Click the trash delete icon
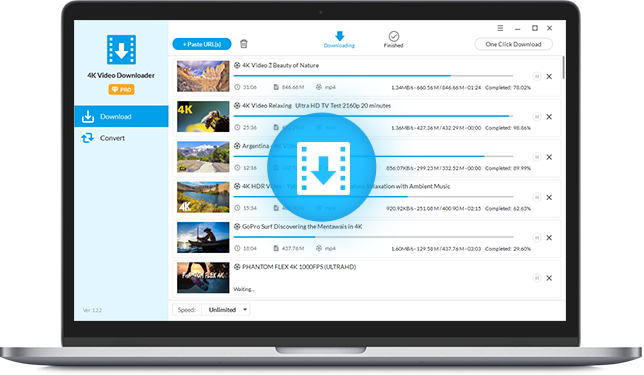This screenshot has height=375, width=644. tap(244, 44)
